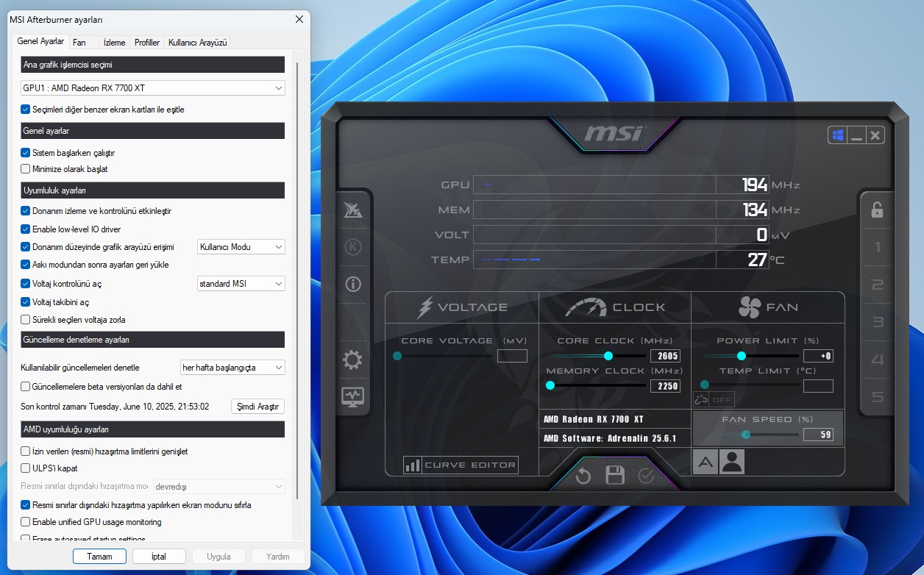The image size is (924, 575).
Task: Uncheck 'Enable low-level IO driver'
Action: point(26,229)
